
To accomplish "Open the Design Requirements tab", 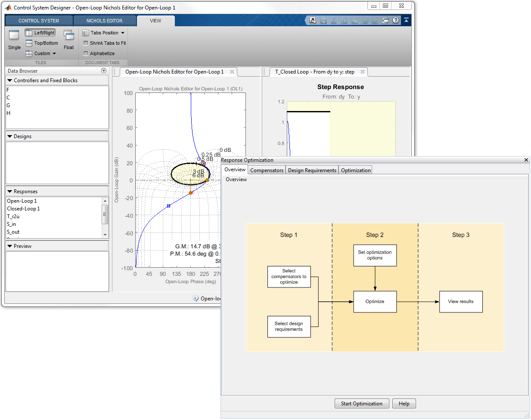I will pyautogui.click(x=312, y=170).
